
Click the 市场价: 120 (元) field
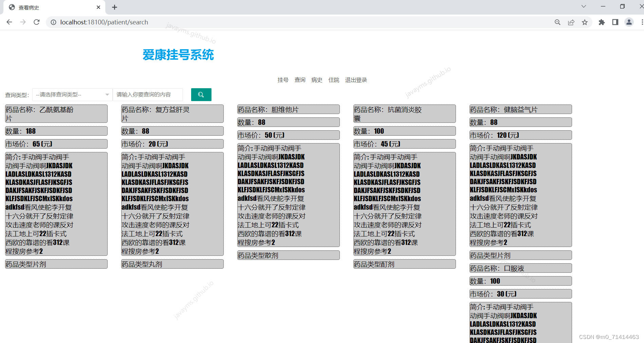coord(521,135)
